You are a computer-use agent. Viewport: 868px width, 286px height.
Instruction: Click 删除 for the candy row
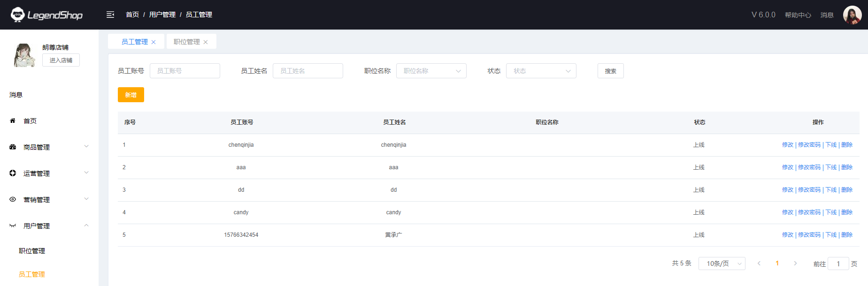847,212
